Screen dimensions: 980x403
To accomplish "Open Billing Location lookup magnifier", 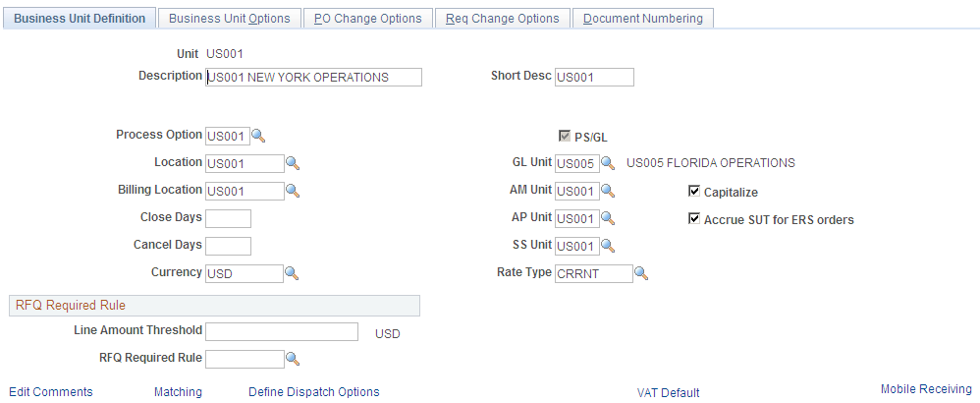I will click(293, 191).
